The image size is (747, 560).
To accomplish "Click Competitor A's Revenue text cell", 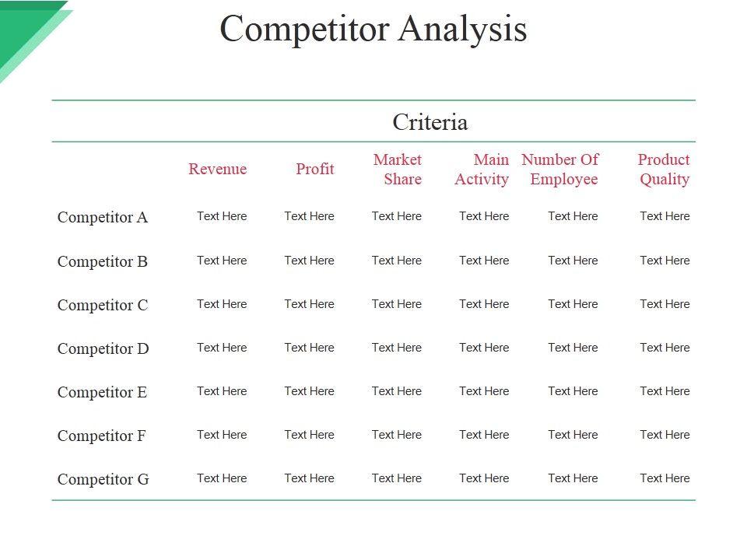I will [x=222, y=216].
